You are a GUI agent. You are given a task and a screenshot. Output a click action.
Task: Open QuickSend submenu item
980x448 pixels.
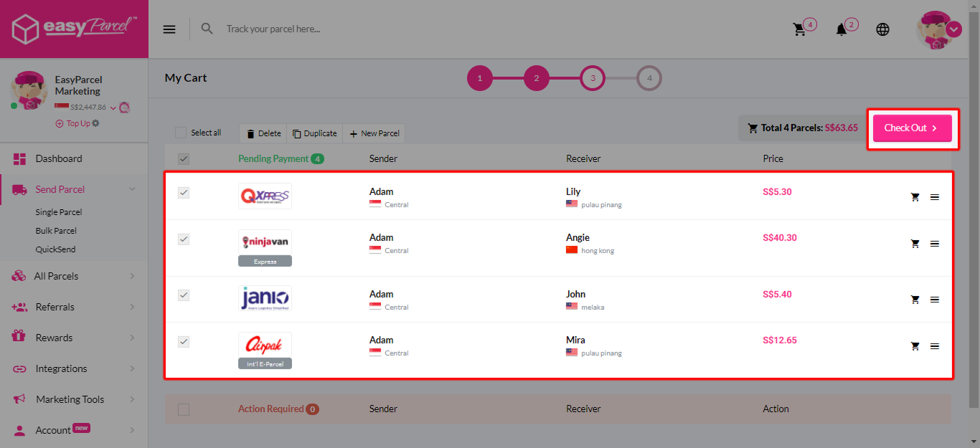[55, 249]
